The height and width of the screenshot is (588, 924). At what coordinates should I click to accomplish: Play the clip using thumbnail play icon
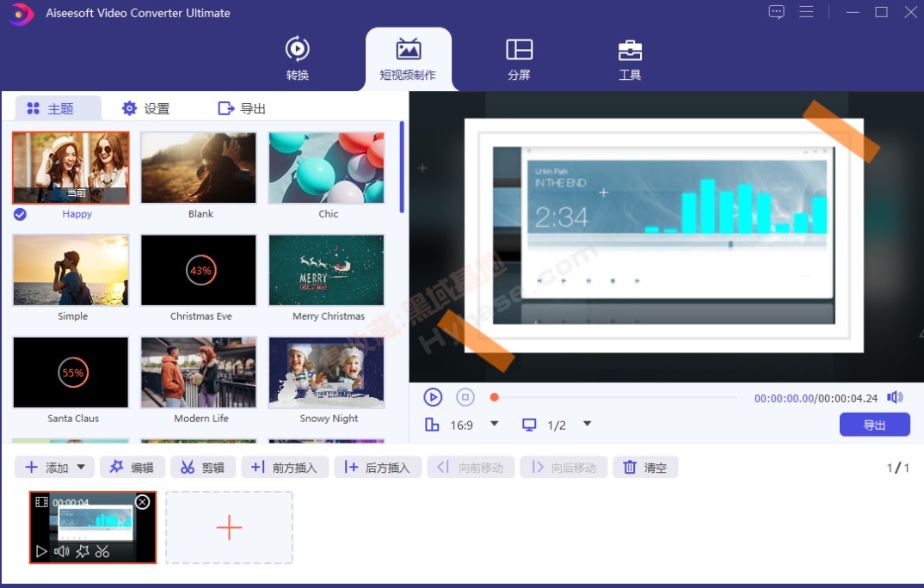pos(41,552)
